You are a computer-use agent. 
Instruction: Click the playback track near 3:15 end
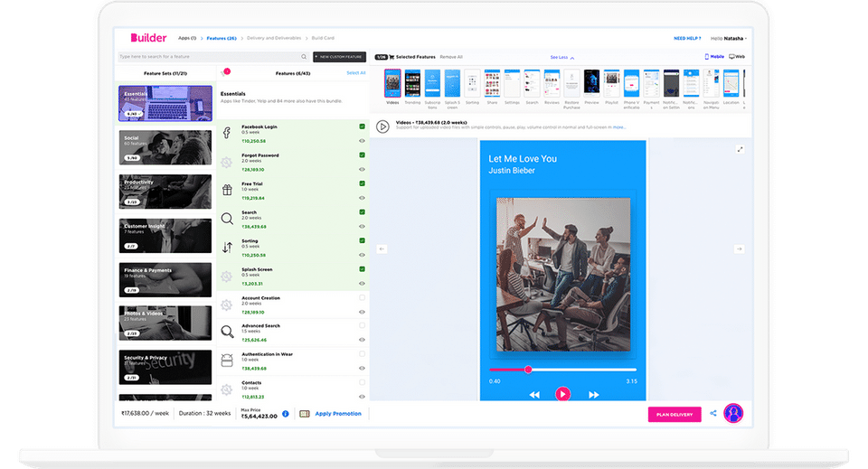coord(631,370)
